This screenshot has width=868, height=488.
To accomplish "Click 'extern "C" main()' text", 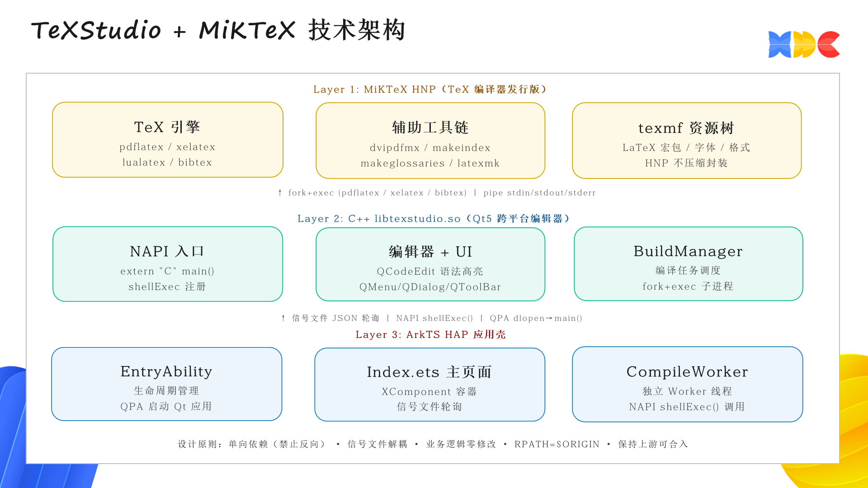I will click(167, 271).
